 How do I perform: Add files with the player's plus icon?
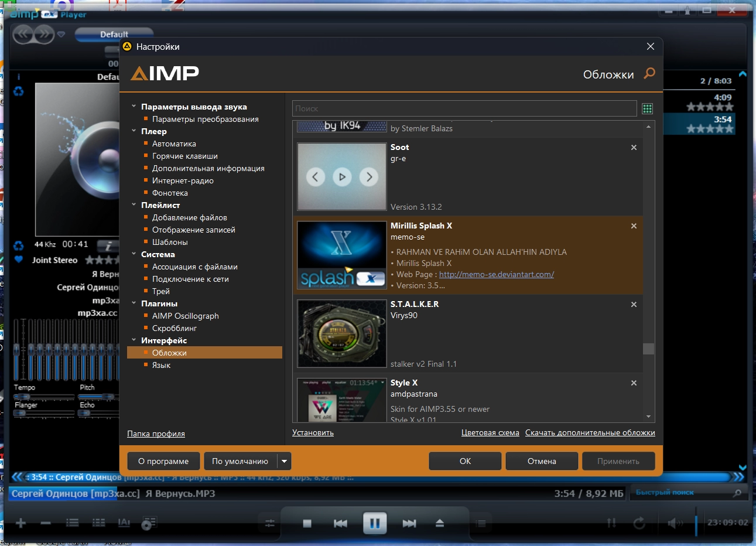[x=21, y=523]
